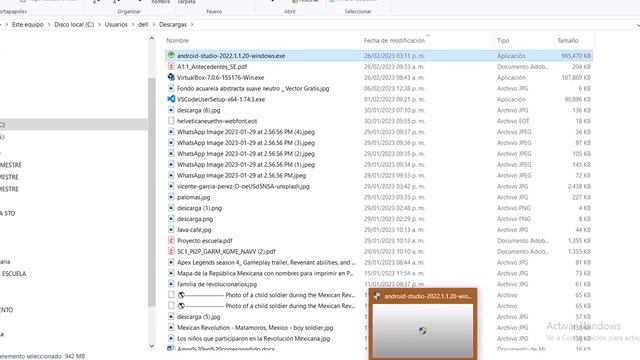The width and height of the screenshot is (640, 360).
Task: Click Usuarios in address bar
Action: (x=116, y=24)
